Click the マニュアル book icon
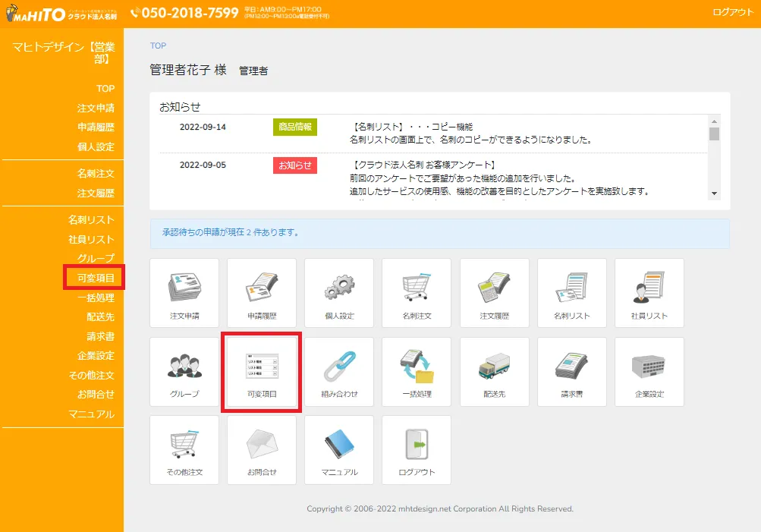 (x=339, y=449)
